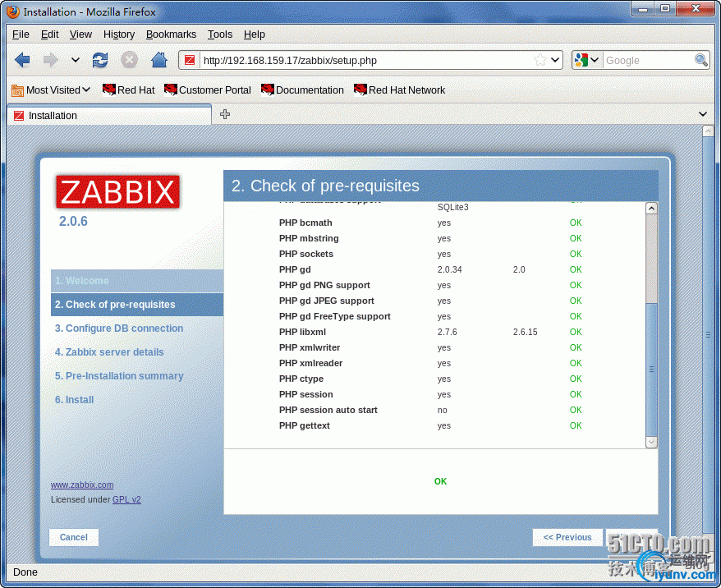Open the recent history dropdown arrow

tap(76, 60)
